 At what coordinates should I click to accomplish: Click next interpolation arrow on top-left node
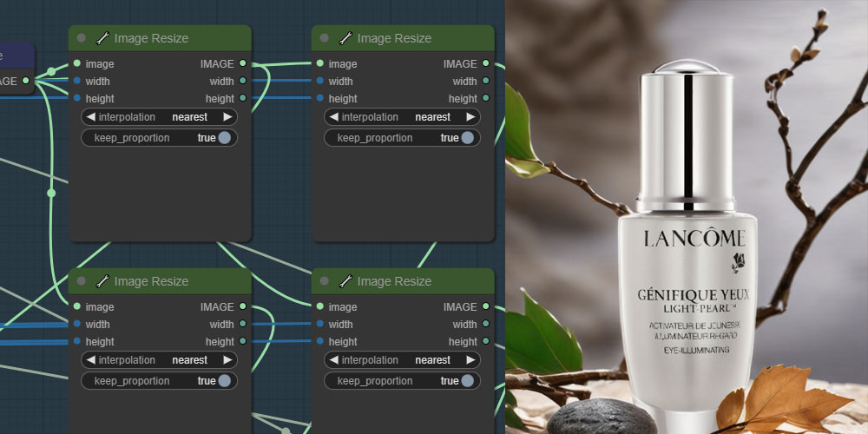tap(227, 117)
